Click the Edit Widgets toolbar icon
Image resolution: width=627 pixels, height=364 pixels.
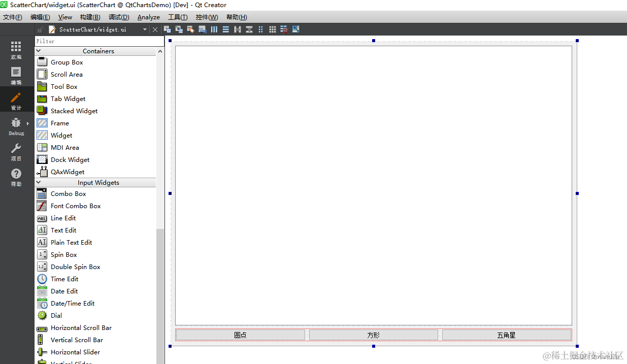pos(167,29)
